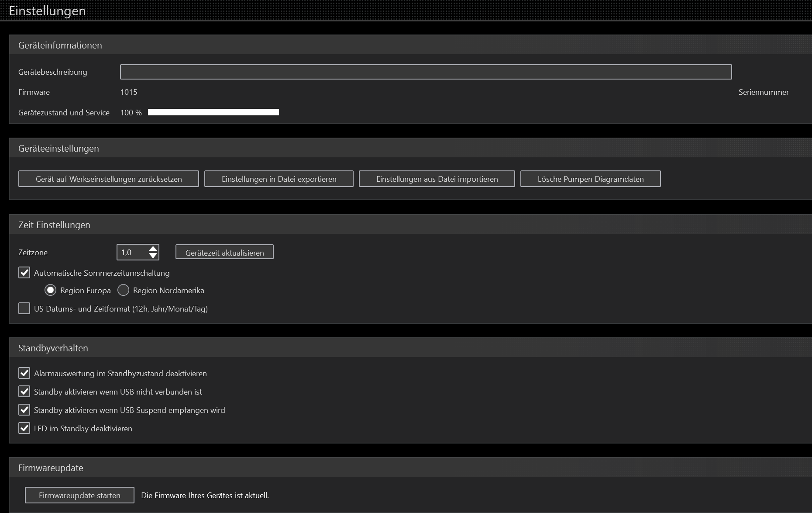The width and height of the screenshot is (812, 513).
Task: Click Einstellungen aus Datei importieren
Action: coord(437,179)
